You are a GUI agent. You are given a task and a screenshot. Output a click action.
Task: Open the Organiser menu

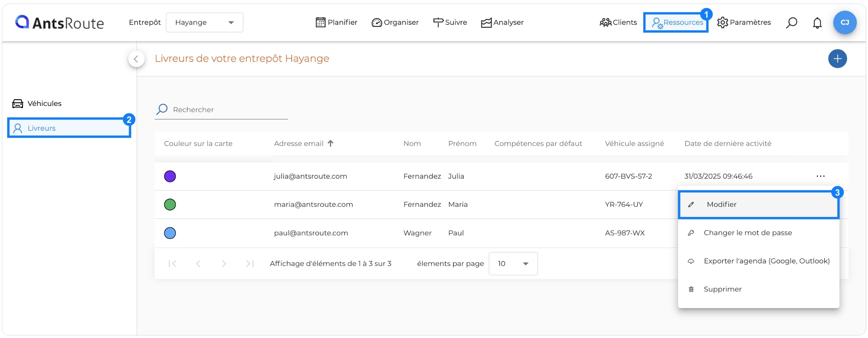click(395, 22)
